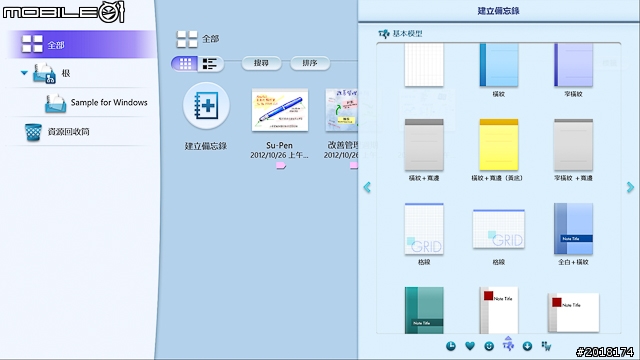Image resolution: width=640 pixels, height=360 pixels.
Task: Click the 建立備忘錄 create note icon
Action: [x=206, y=106]
